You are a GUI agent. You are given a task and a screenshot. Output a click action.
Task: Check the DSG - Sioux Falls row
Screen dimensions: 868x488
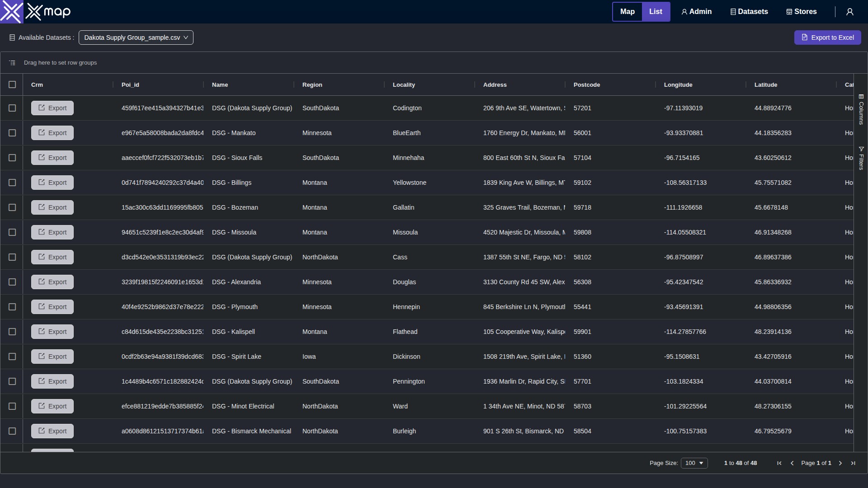click(12, 158)
